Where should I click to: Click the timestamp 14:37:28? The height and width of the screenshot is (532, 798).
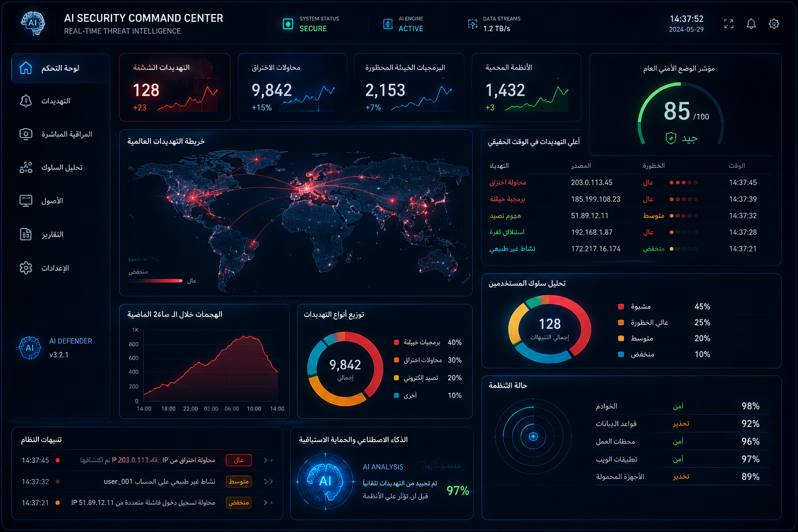click(743, 232)
